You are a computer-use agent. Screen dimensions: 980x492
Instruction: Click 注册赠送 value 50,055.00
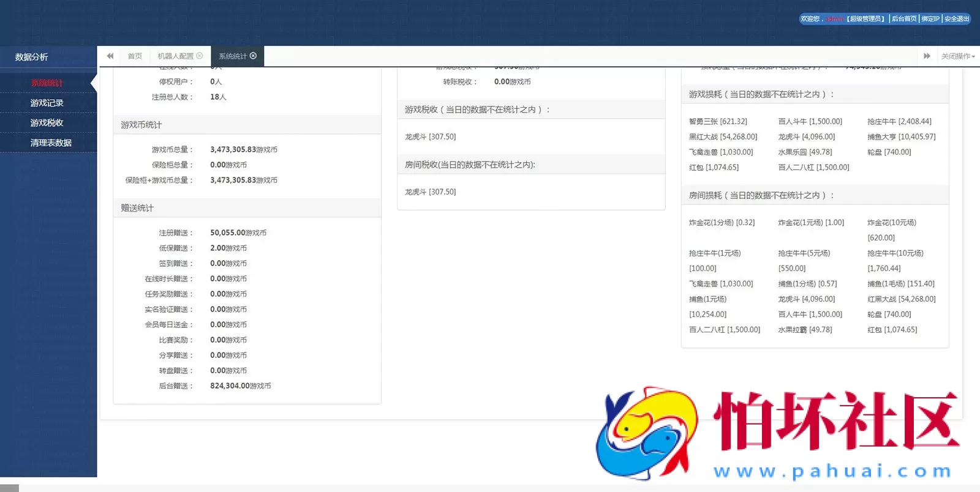point(238,233)
